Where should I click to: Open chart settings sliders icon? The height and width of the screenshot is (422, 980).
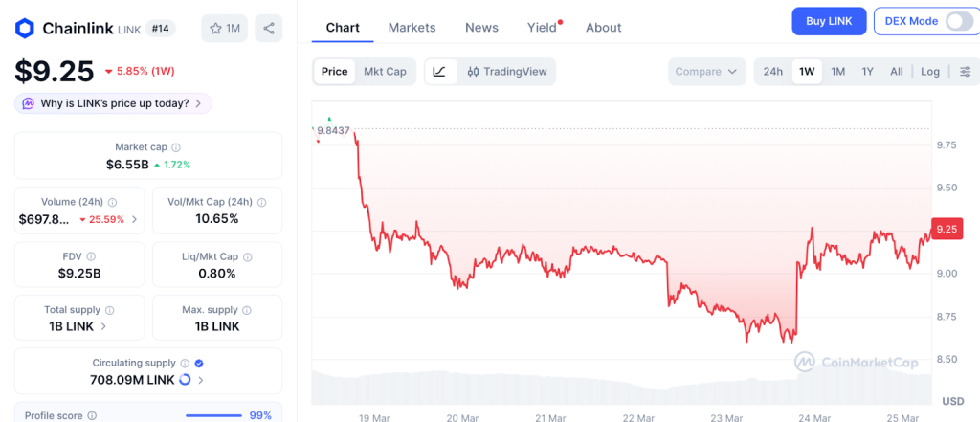[x=965, y=72]
